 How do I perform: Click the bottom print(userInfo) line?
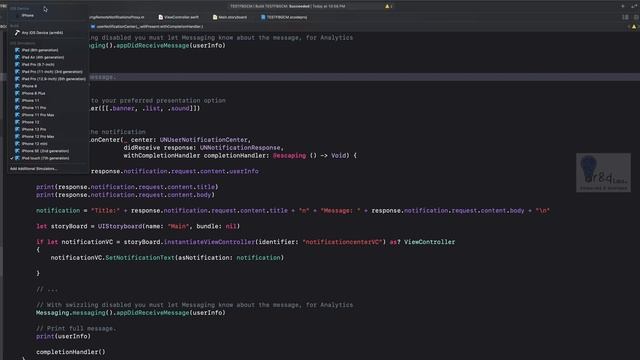pyautogui.click(x=63, y=336)
